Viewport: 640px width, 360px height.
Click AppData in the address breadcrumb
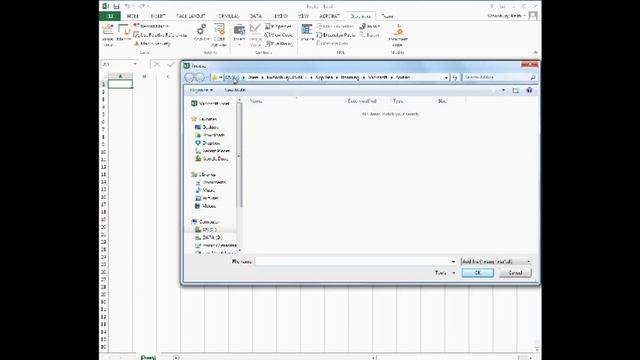pos(324,77)
